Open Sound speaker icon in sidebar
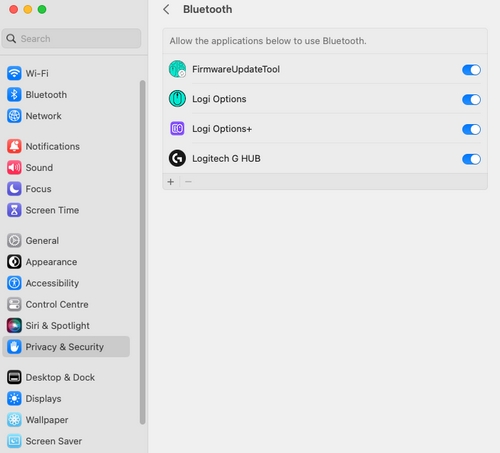Viewport: 500px width, 453px height. [14, 168]
